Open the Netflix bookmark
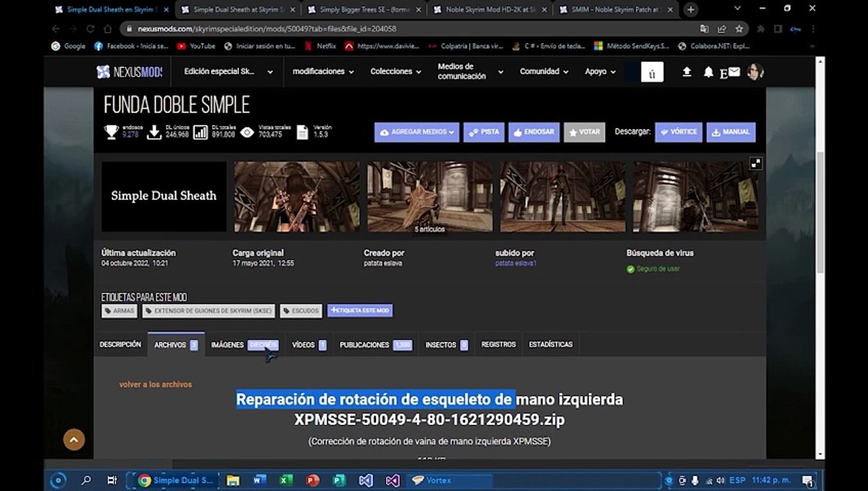The image size is (868, 491). [320, 46]
